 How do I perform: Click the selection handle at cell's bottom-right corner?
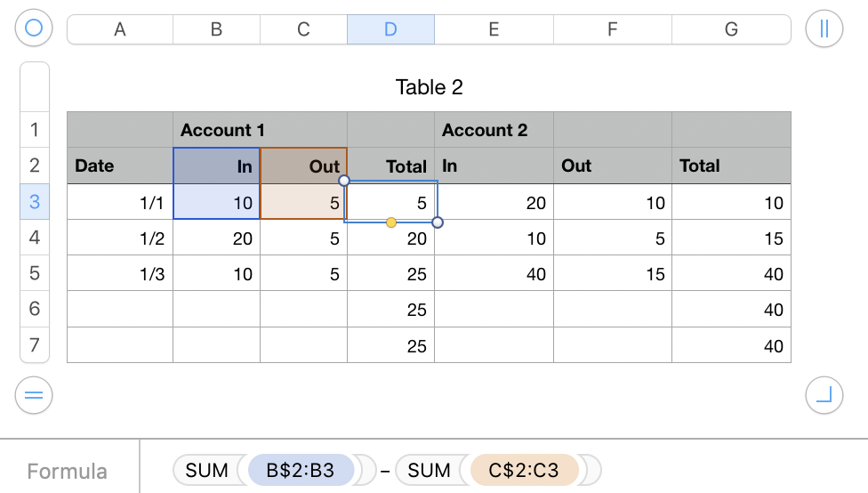(x=437, y=222)
